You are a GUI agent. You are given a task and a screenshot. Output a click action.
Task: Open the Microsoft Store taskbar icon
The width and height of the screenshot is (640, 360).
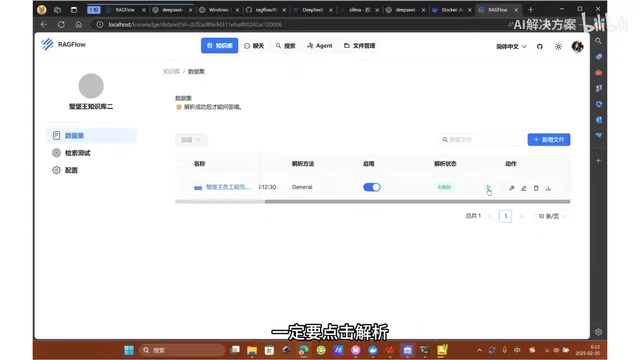pyautogui.click(x=269, y=350)
